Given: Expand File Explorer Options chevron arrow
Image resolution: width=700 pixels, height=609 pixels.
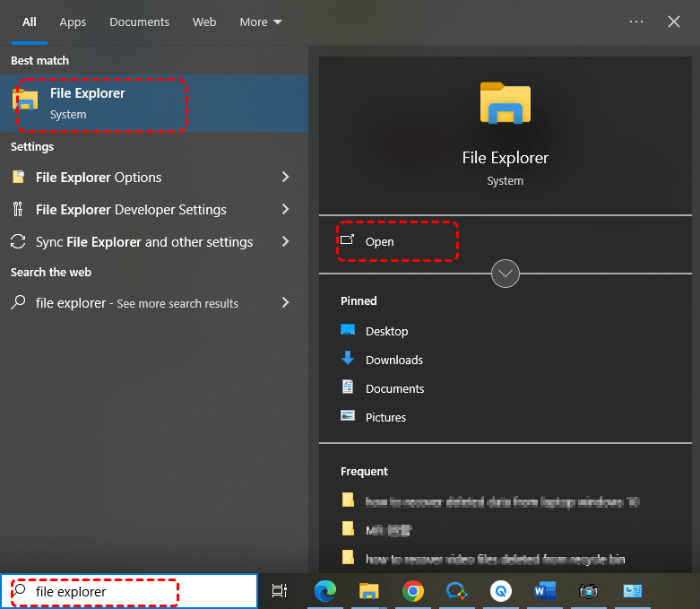Looking at the screenshot, I should coord(286,178).
